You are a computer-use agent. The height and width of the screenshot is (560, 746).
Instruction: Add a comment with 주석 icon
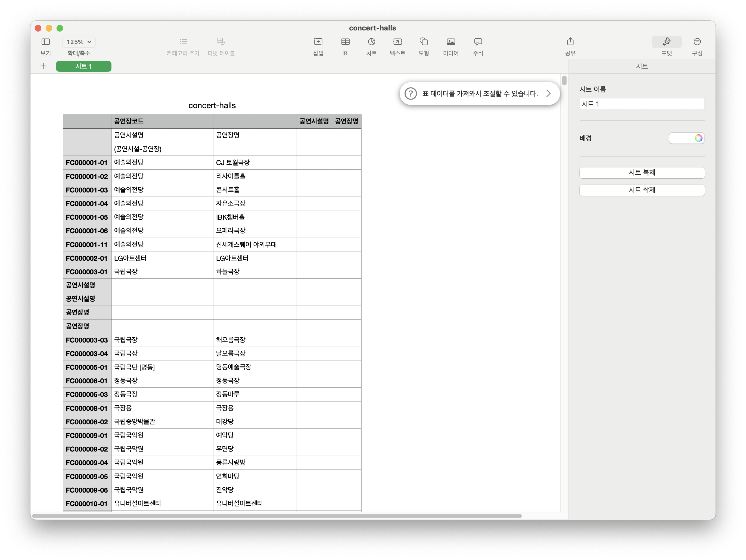[x=478, y=42]
